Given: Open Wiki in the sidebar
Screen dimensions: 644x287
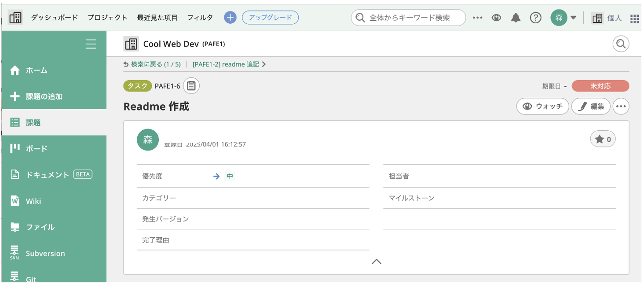Looking at the screenshot, I should coord(54,201).
